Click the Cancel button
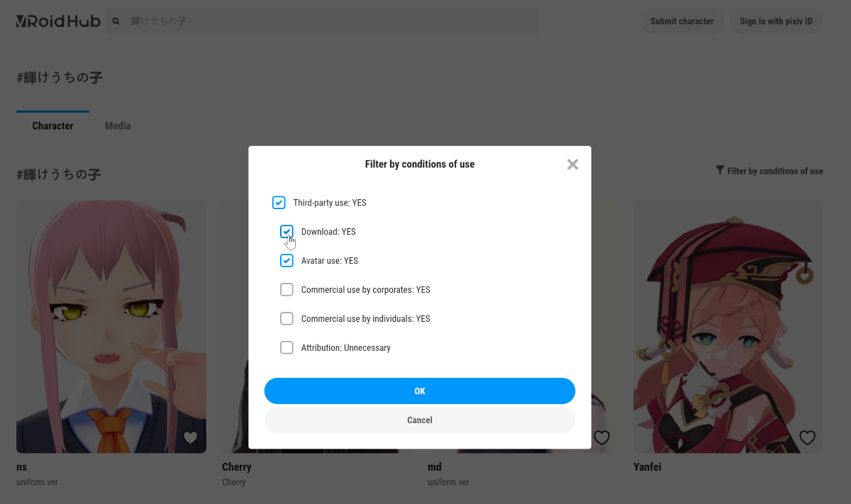Screen dimensions: 851x504 (x=420, y=420)
